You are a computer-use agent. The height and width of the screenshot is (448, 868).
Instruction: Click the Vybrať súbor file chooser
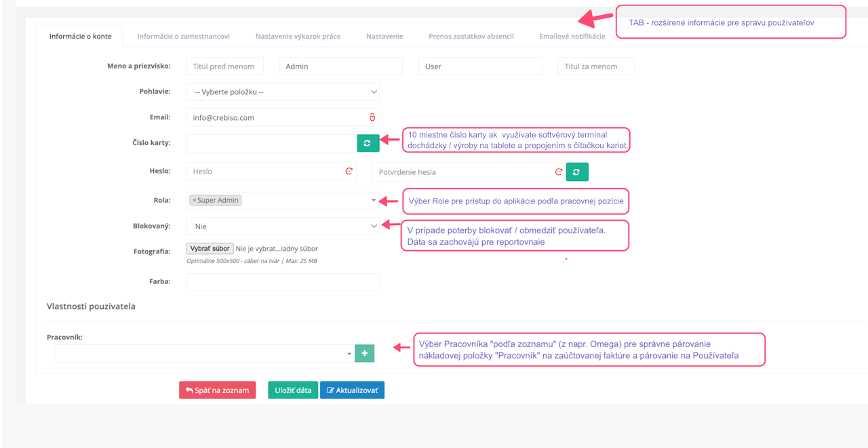coord(210,249)
